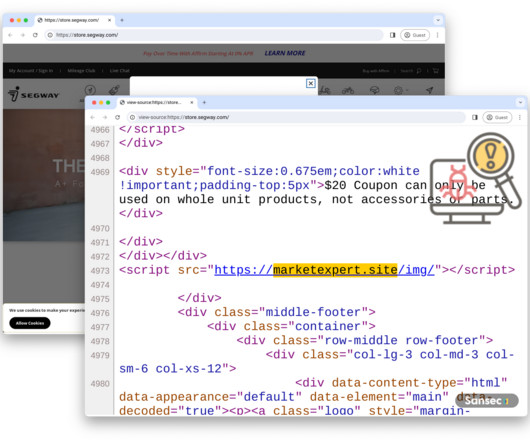Select the store.segway.com tab in back window
The image size is (530, 442).
point(74,20)
